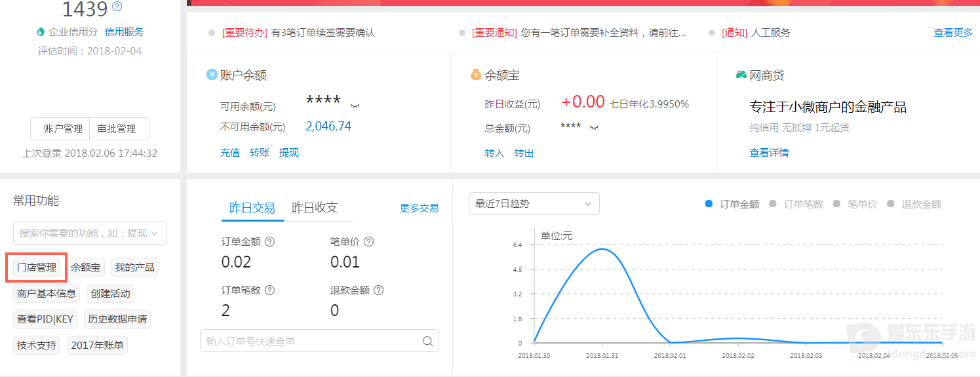Switch to 昨日收支 tab
The width and height of the screenshot is (980, 377).
(x=315, y=208)
